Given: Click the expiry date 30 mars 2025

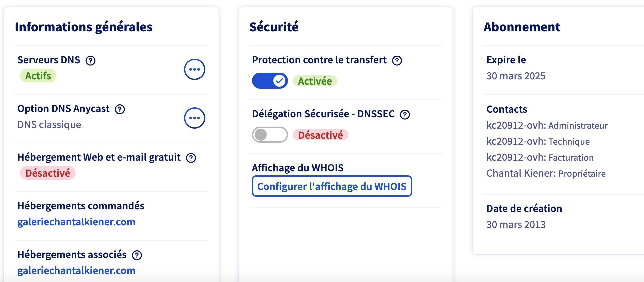Looking at the screenshot, I should [x=516, y=76].
